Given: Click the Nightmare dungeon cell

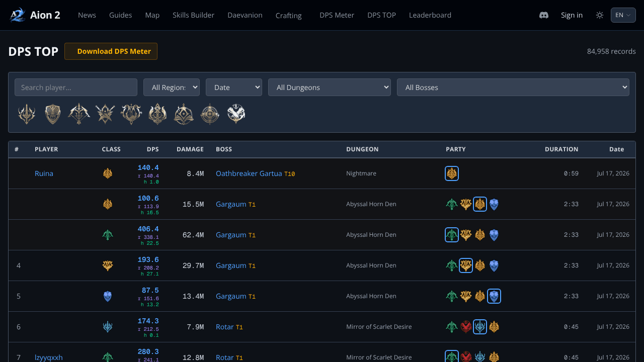Looking at the screenshot, I should click(361, 173).
